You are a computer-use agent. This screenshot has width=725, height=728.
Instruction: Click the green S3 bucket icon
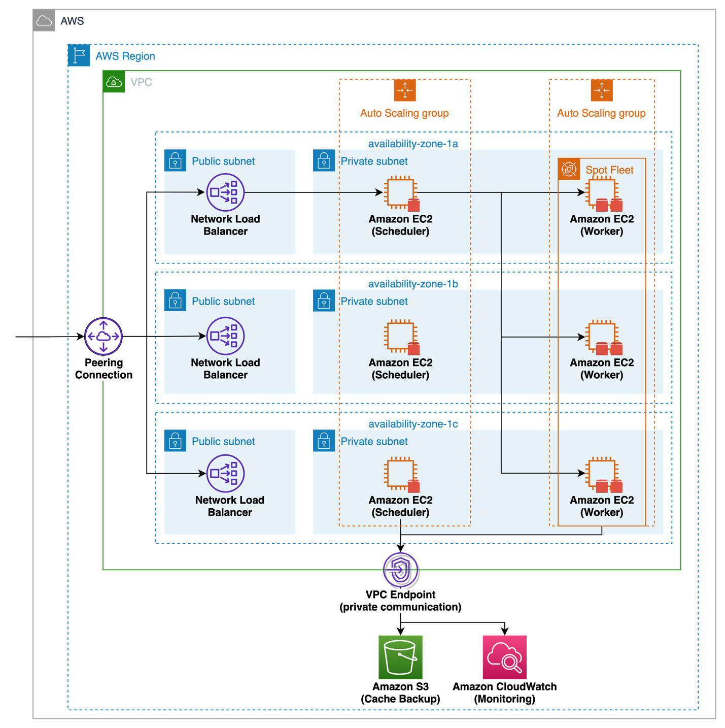tap(400, 657)
